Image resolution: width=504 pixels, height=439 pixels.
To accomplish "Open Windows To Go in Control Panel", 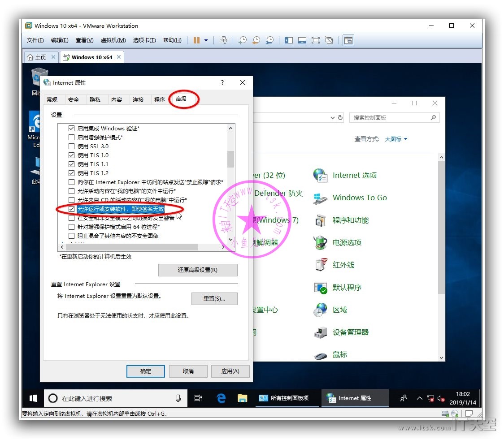I will 350,198.
